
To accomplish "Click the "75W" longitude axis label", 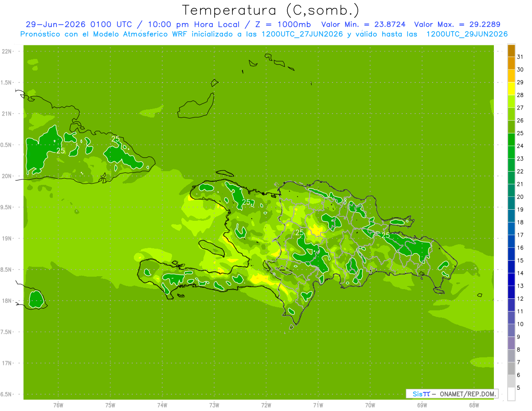I will click(110, 405).
